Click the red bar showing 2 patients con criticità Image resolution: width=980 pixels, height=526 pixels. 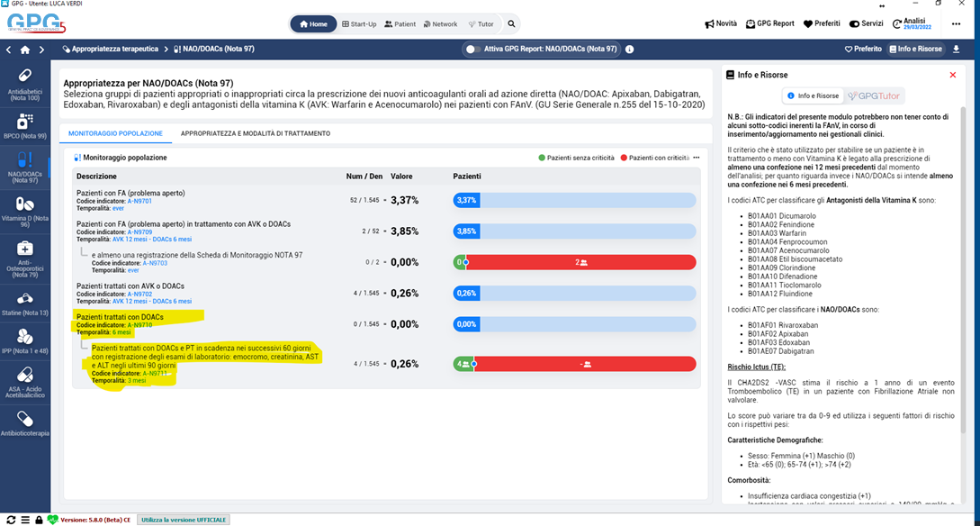[x=581, y=262]
